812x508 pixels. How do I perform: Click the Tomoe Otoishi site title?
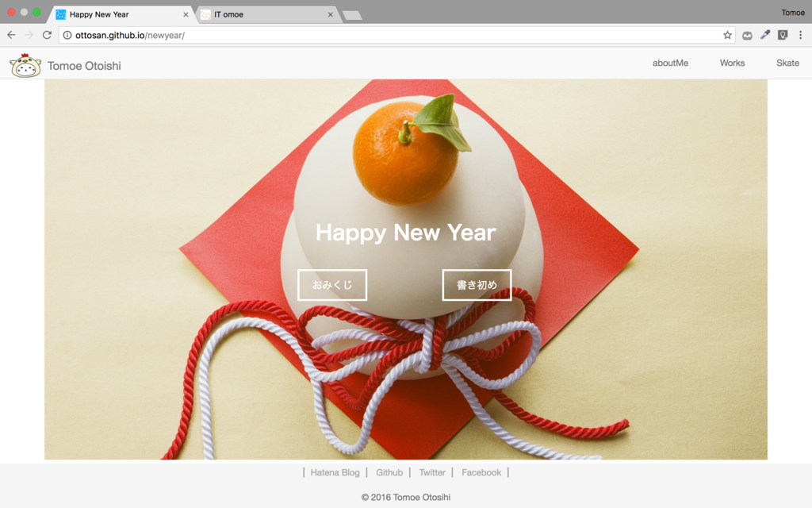tap(84, 66)
